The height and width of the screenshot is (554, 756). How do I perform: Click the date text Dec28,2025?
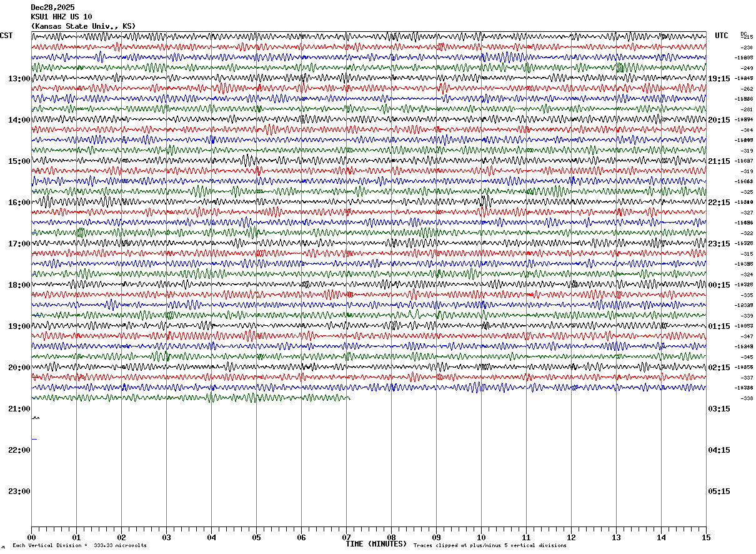click(52, 8)
